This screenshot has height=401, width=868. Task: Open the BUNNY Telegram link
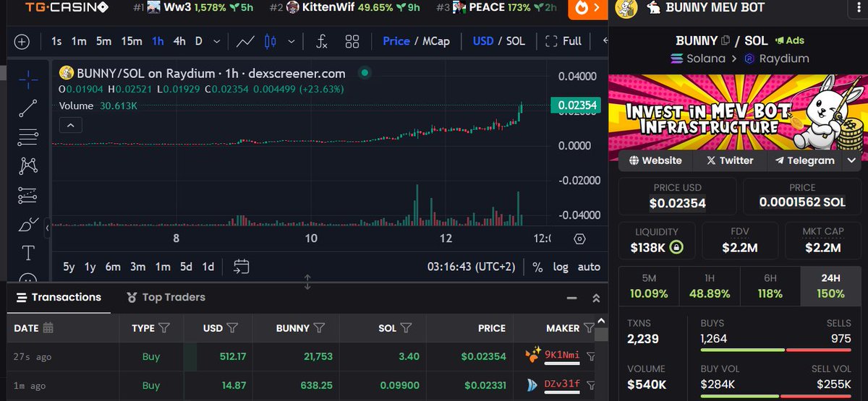804,160
